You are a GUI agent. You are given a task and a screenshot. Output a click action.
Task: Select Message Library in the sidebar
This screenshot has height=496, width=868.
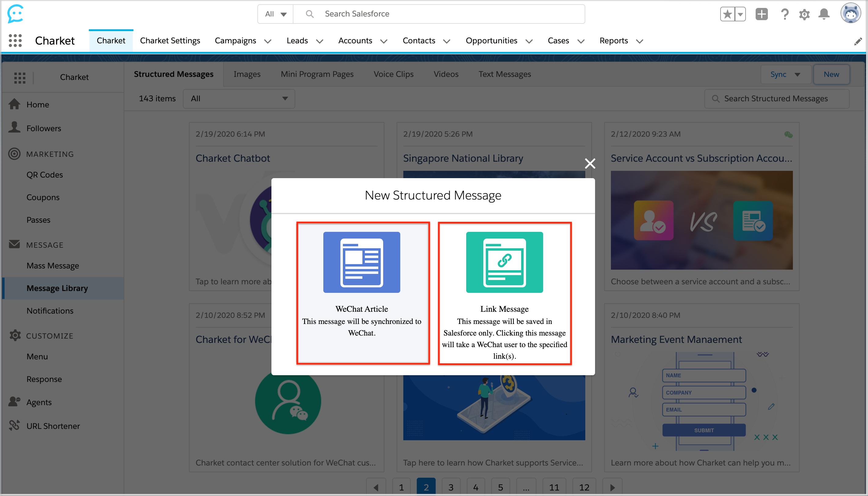pos(63,288)
